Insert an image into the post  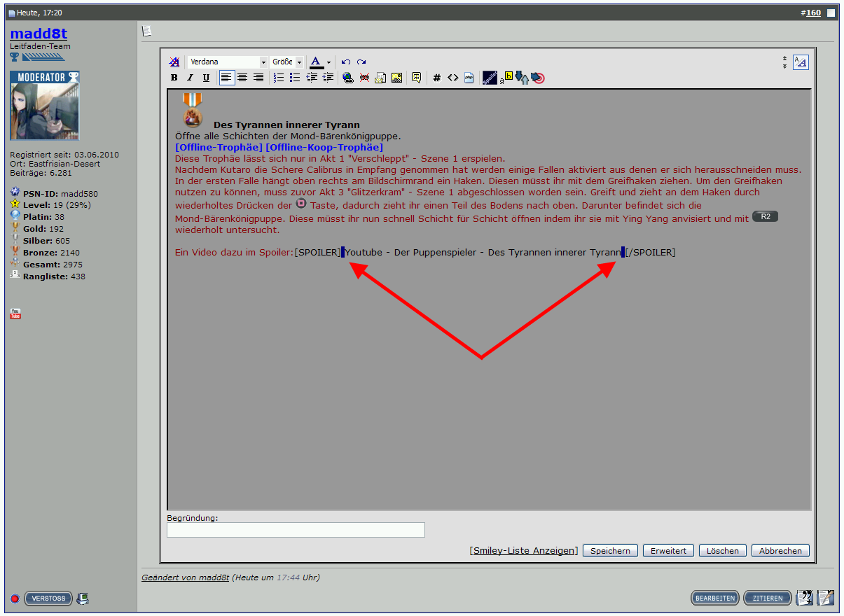coord(396,78)
